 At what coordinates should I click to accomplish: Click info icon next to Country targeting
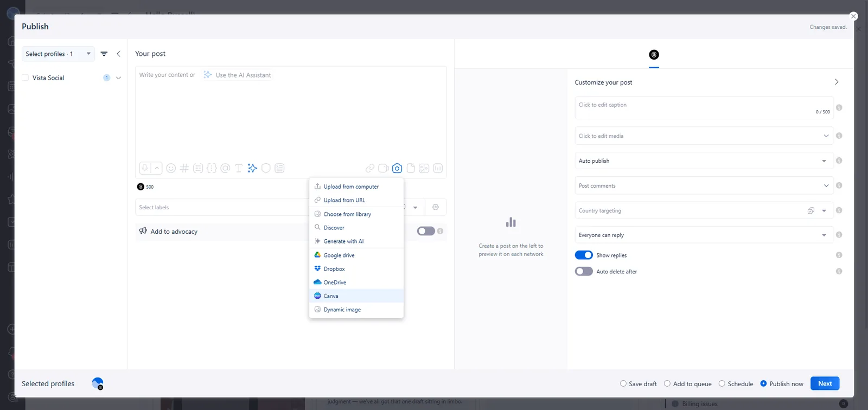[839, 210]
